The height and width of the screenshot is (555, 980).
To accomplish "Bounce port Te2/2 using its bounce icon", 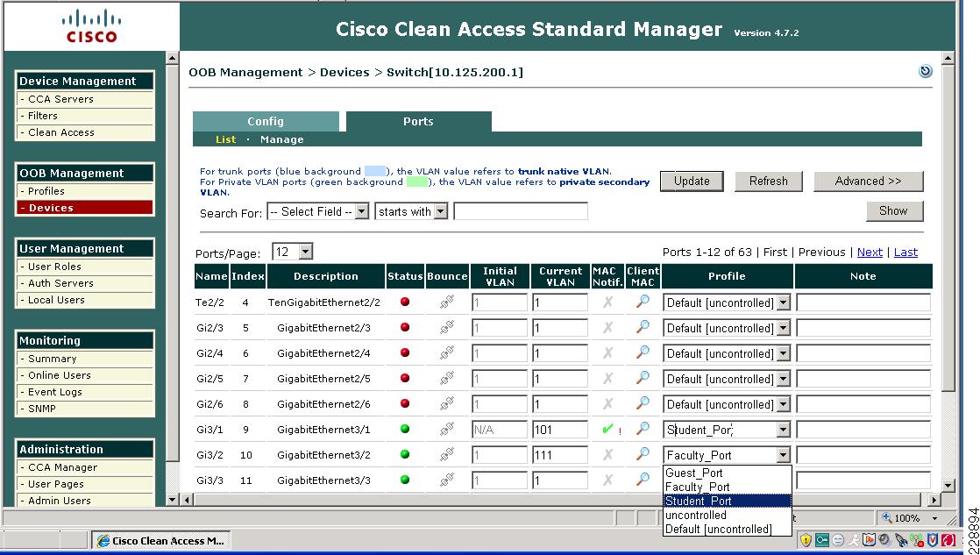I will 447,302.
